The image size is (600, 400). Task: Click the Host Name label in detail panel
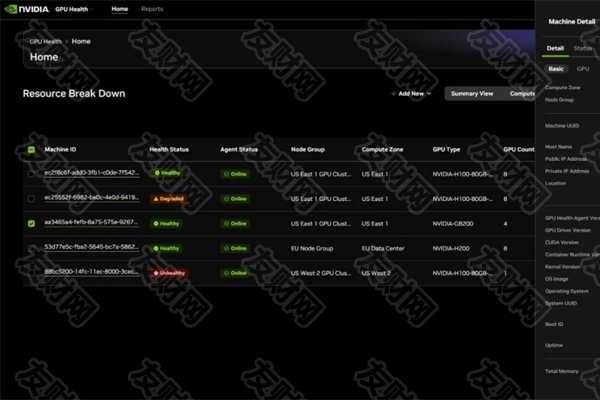558,147
